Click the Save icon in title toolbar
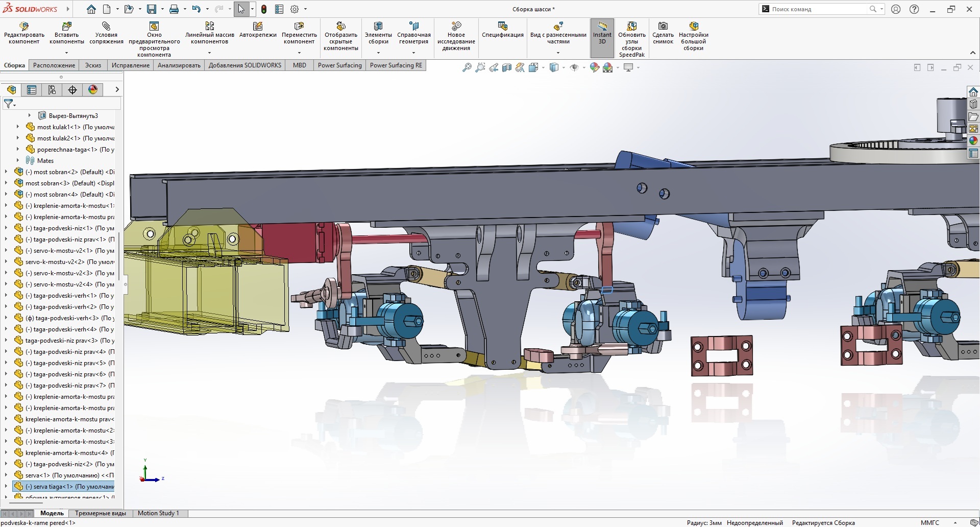 click(152, 9)
